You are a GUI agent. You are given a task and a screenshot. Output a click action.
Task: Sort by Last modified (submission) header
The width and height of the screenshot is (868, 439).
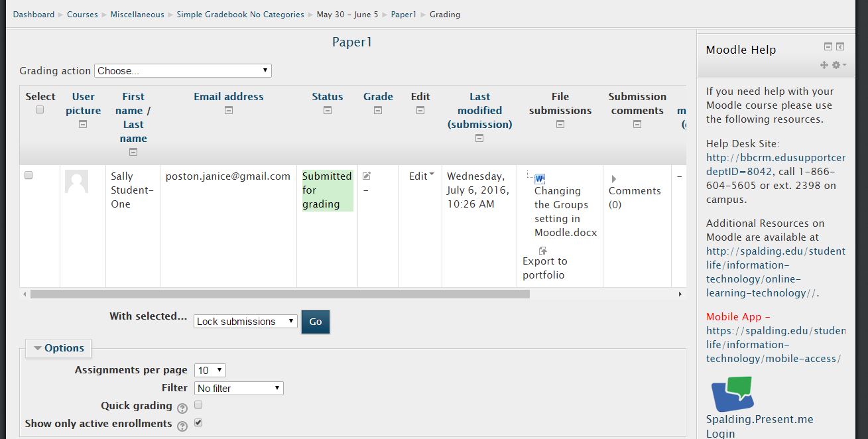click(480, 110)
